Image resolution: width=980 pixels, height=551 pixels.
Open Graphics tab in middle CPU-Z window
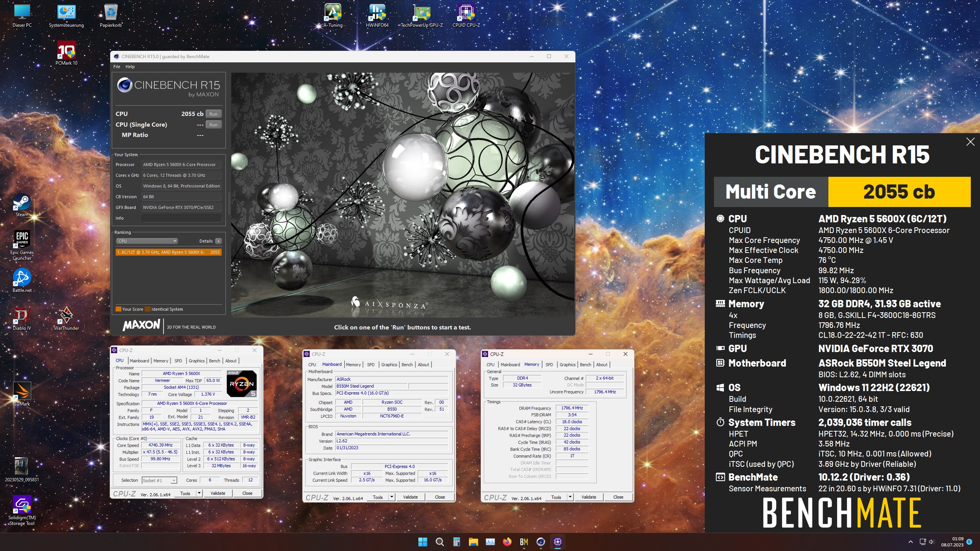pos(389,365)
